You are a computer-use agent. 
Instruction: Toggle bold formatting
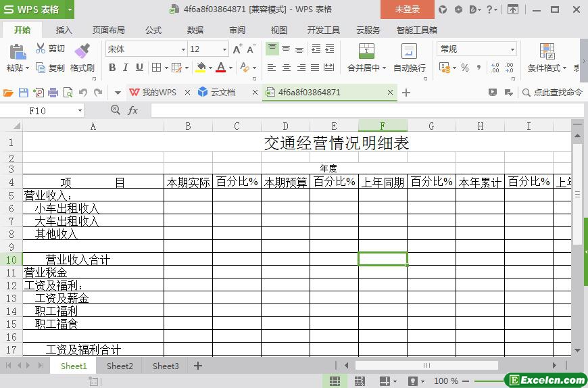click(112, 68)
